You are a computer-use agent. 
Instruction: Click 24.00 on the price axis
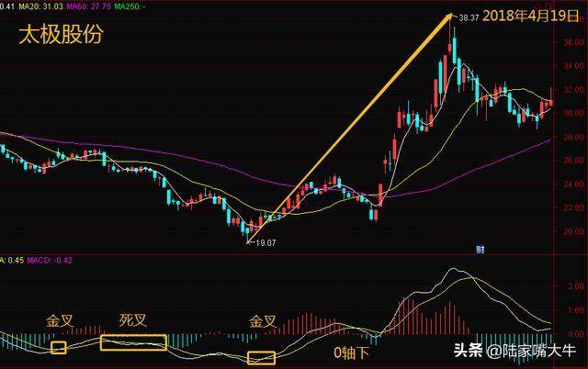[x=573, y=184]
